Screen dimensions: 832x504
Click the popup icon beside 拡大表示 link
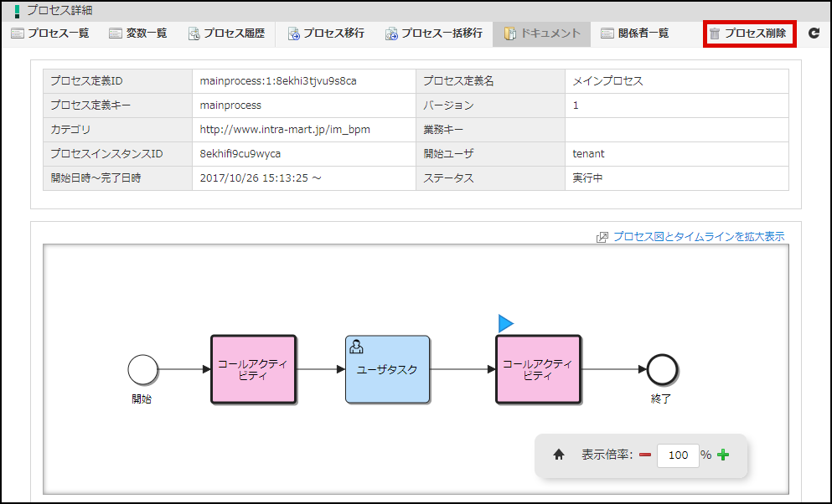pos(602,237)
